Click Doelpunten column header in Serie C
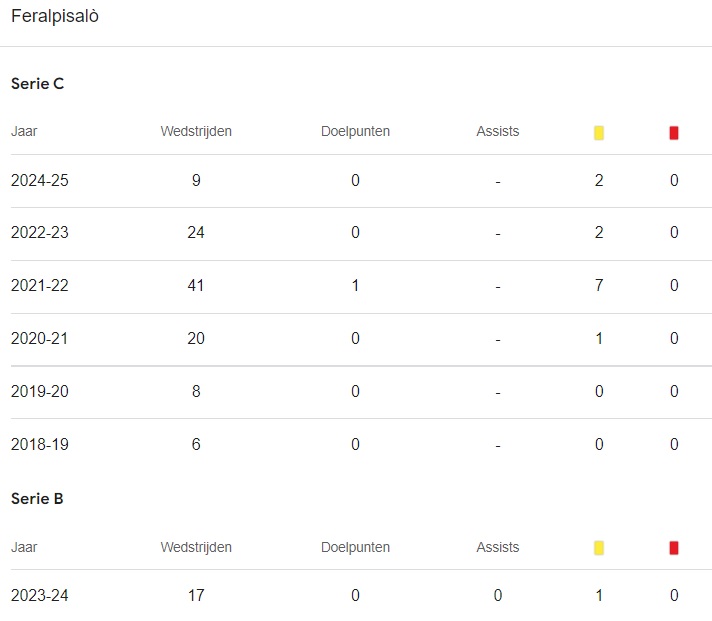The image size is (712, 621). click(356, 132)
